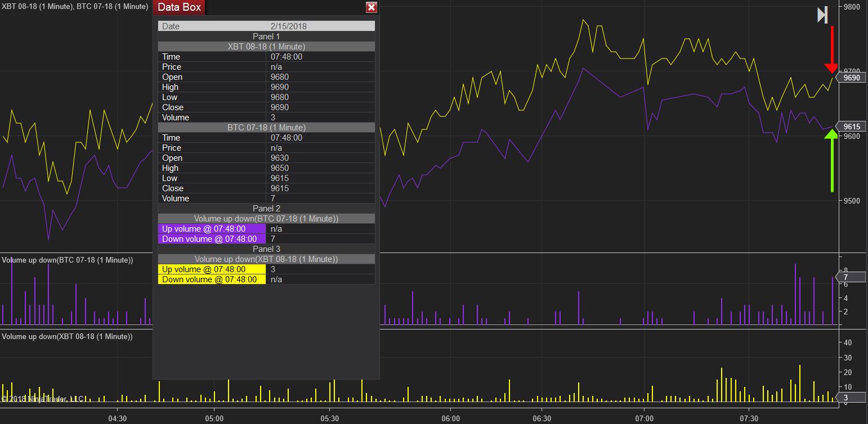868x424 pixels.
Task: Click the XBT 08-18 (1 Minute) section header
Action: point(266,47)
